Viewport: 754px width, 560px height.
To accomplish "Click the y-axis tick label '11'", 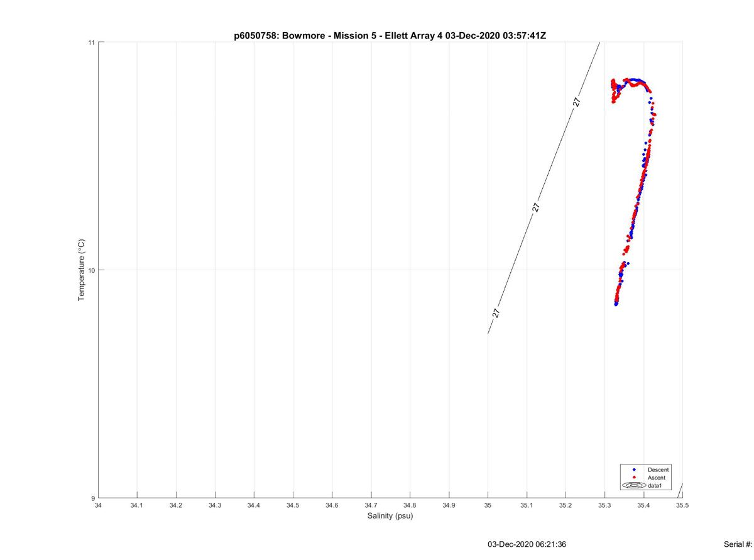I will click(x=91, y=42).
